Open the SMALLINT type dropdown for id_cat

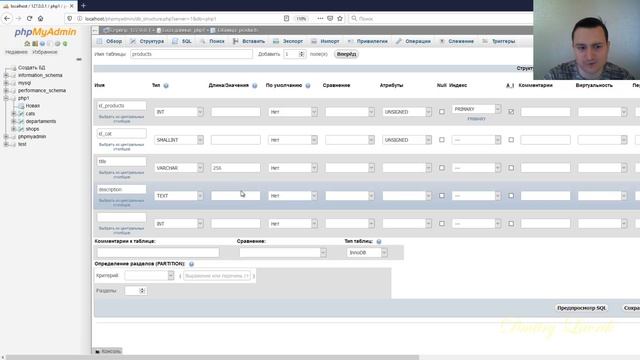[178, 140]
